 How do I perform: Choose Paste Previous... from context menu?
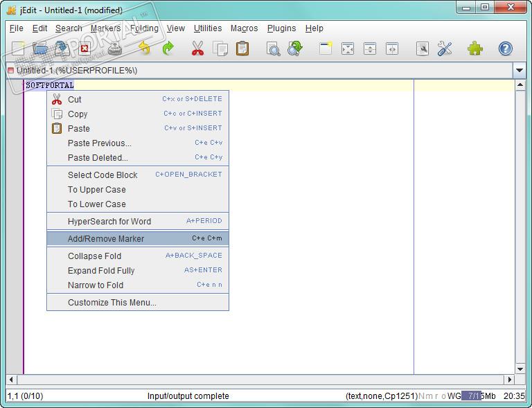[138, 143]
